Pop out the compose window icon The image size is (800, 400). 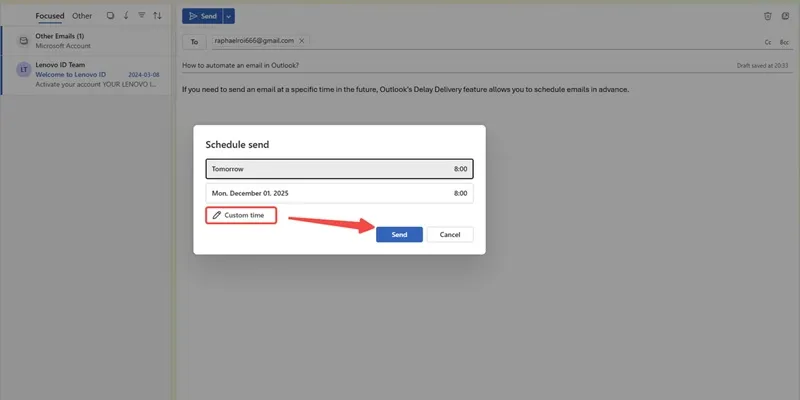pyautogui.click(x=786, y=16)
